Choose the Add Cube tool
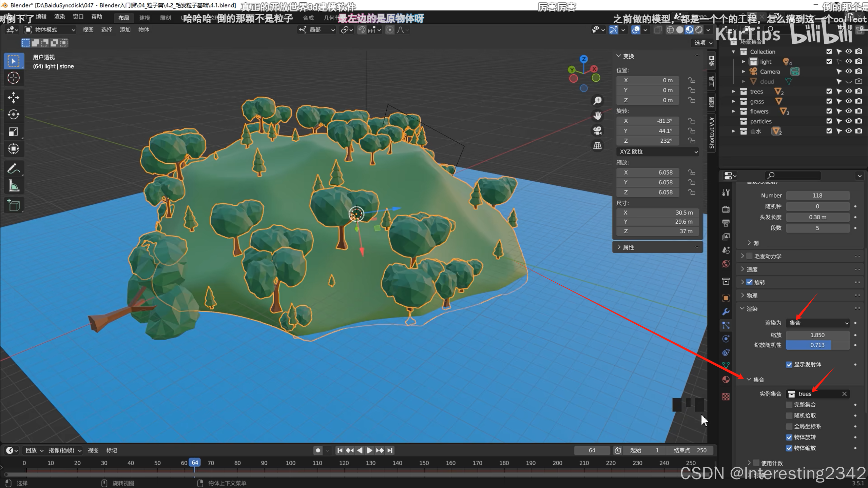 (14, 205)
